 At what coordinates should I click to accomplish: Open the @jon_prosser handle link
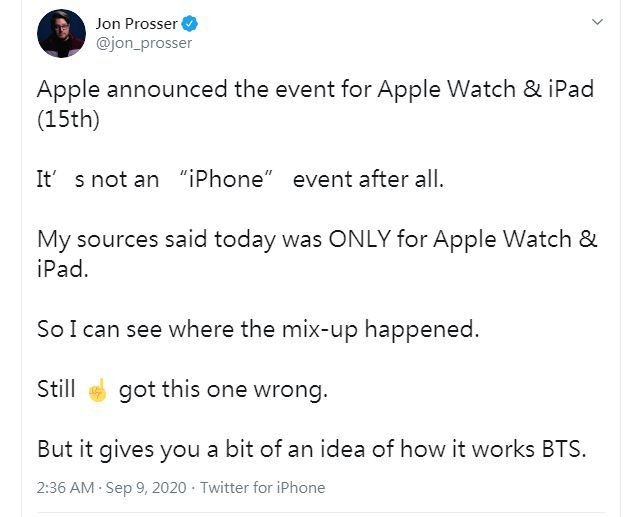pyautogui.click(x=143, y=43)
